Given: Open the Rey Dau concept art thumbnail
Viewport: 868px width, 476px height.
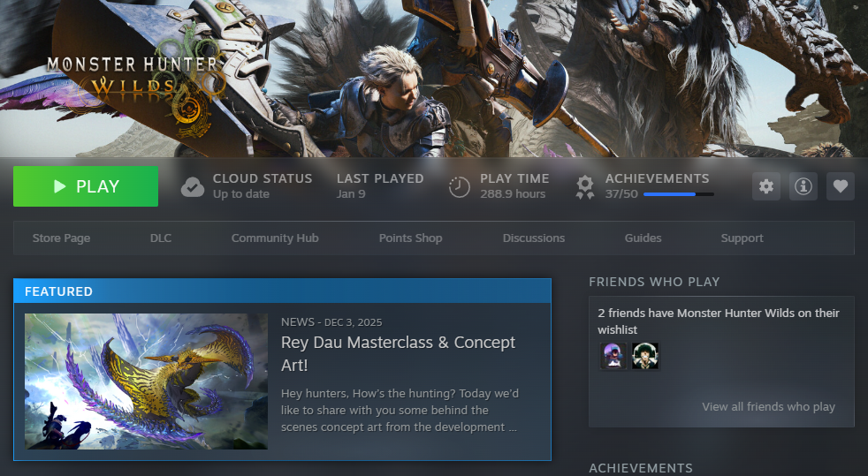Looking at the screenshot, I should (x=146, y=382).
